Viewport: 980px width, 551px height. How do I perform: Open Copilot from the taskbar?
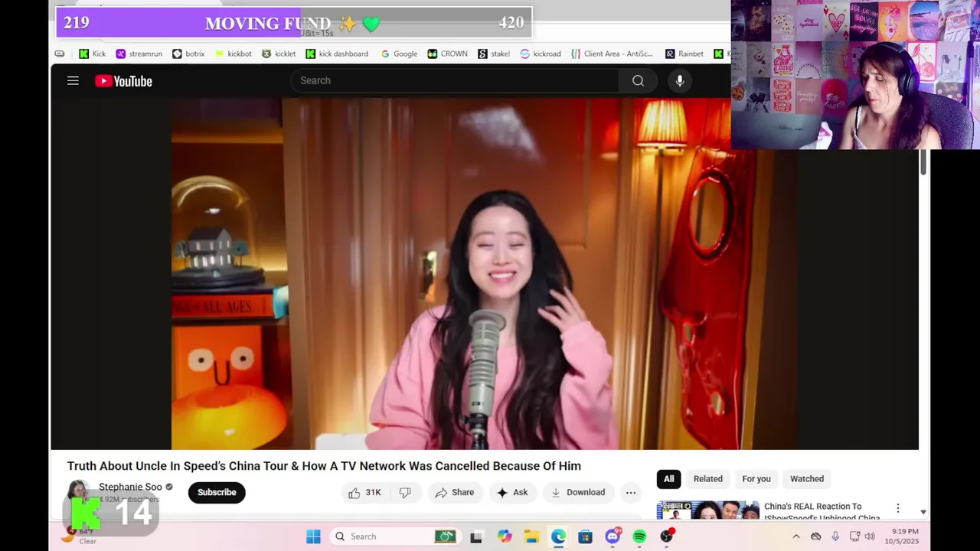tap(504, 536)
